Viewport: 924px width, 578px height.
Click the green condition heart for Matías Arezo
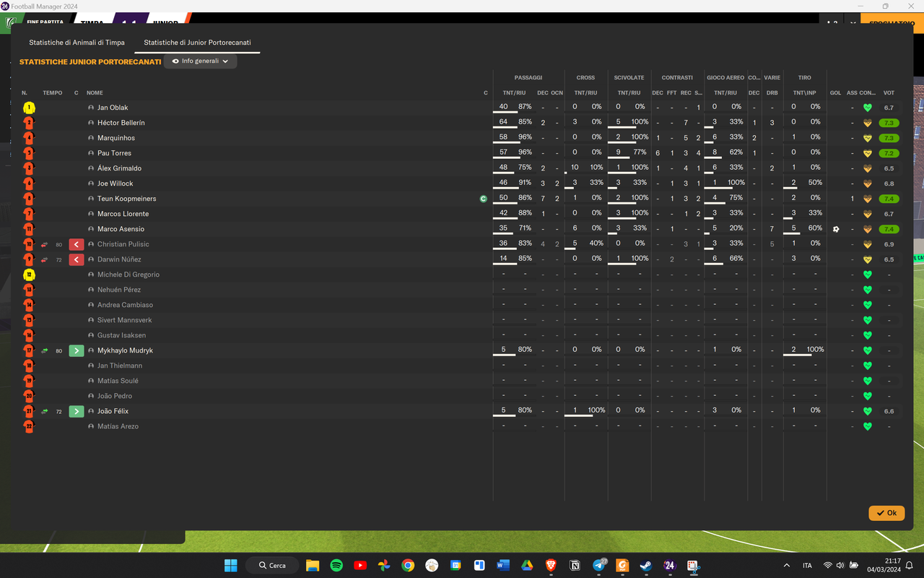[868, 426]
